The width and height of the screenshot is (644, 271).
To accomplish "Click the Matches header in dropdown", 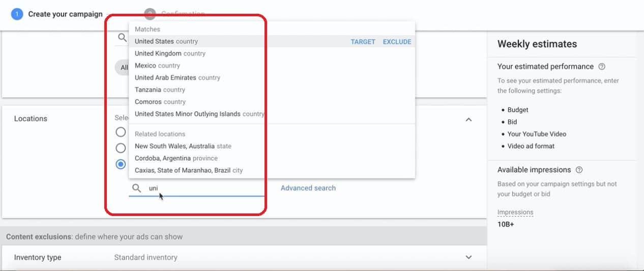I will coord(148,30).
